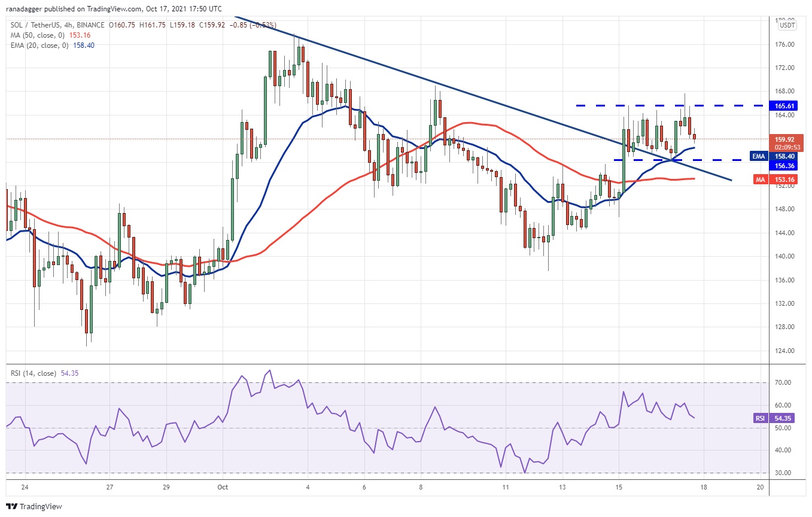Click the '29' date on time axis

[x=166, y=488]
